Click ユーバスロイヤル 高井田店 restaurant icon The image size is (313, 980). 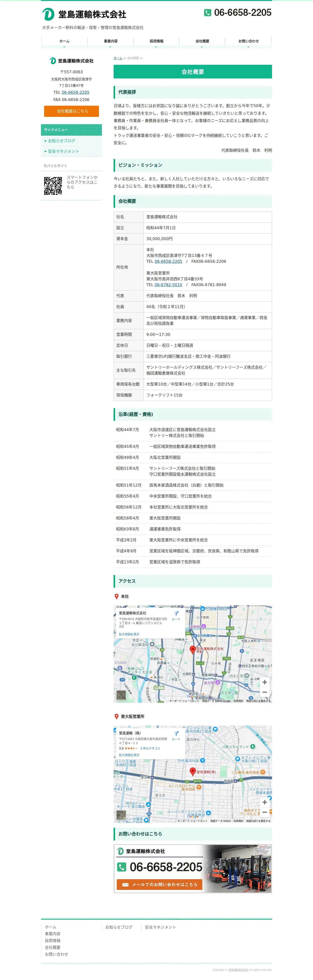click(199, 787)
